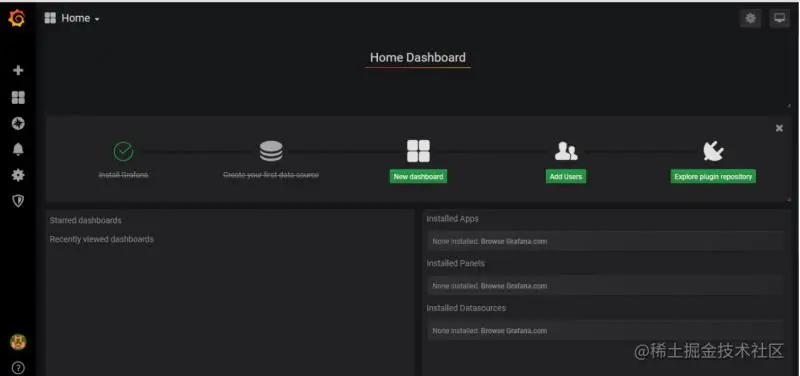Open the Help question mark icon
This screenshot has width=800, height=376.
click(x=18, y=368)
